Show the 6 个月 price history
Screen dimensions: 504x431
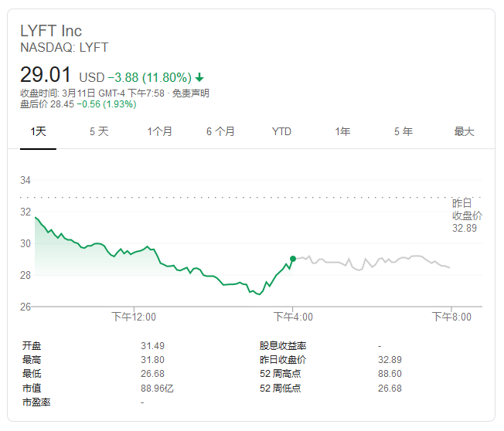[x=220, y=131]
